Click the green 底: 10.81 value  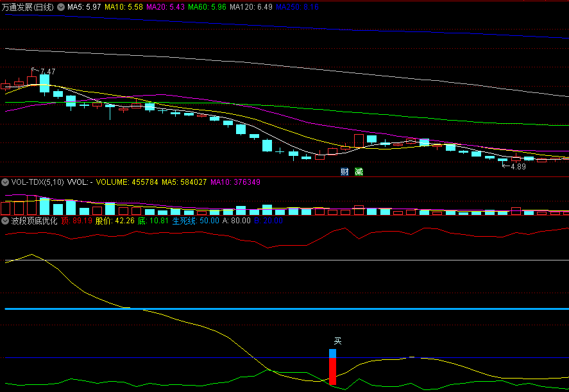point(153,221)
